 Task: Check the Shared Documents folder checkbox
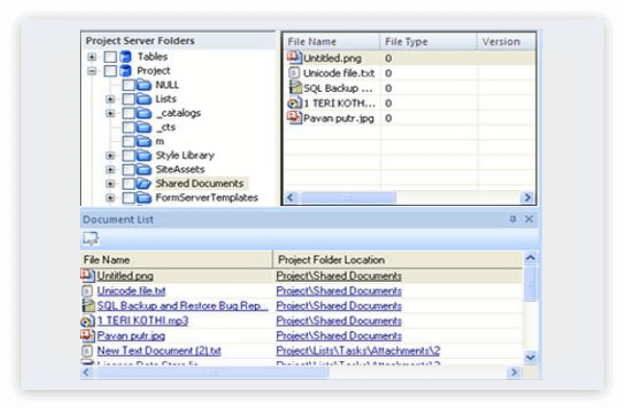tap(128, 183)
